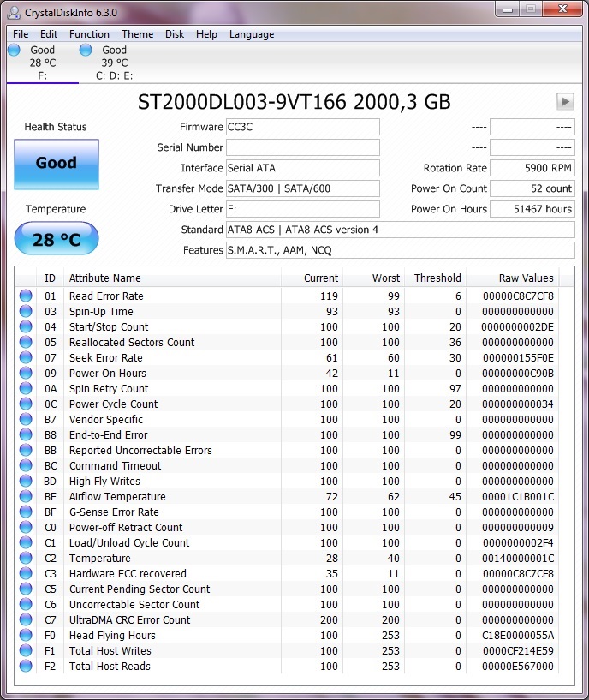The image size is (589, 700).
Task: Click status orb for End-to-End Error
Action: click(26, 434)
